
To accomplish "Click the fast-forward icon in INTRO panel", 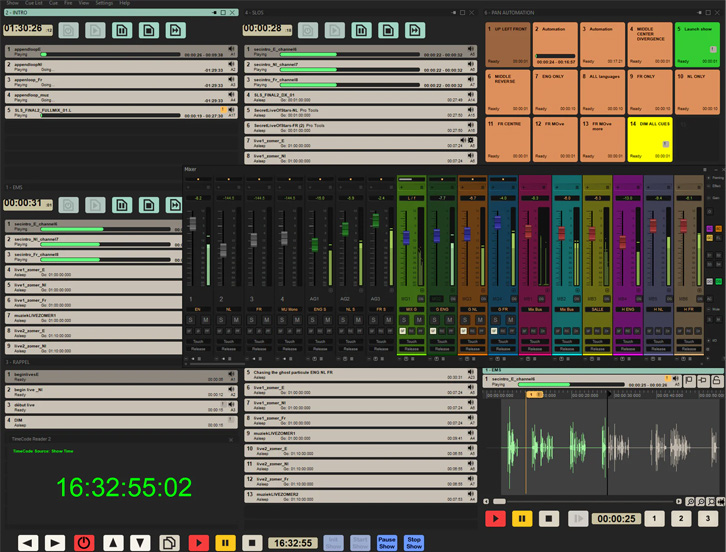I will coord(174,31).
